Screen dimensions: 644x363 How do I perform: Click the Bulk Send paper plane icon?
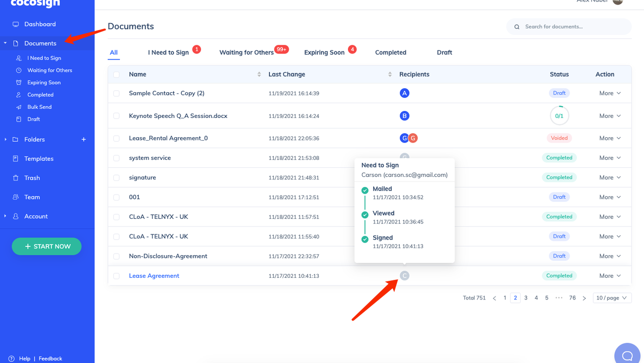pos(19,107)
